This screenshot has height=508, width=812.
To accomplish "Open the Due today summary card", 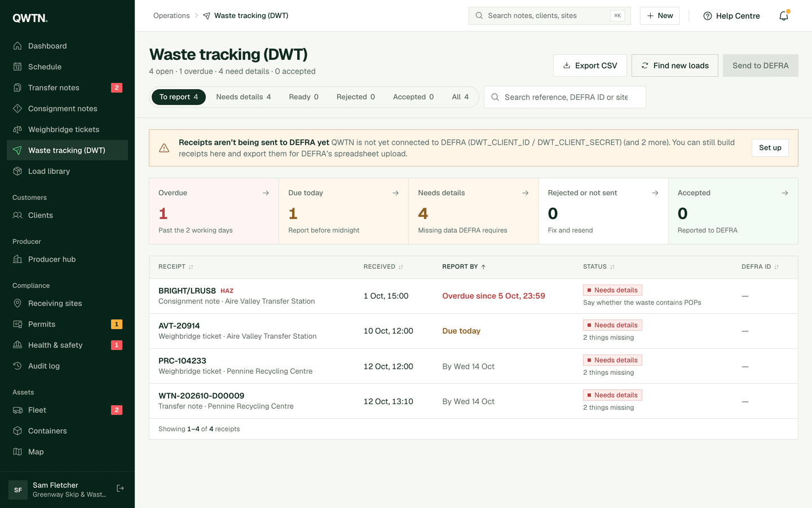I will [x=343, y=211].
